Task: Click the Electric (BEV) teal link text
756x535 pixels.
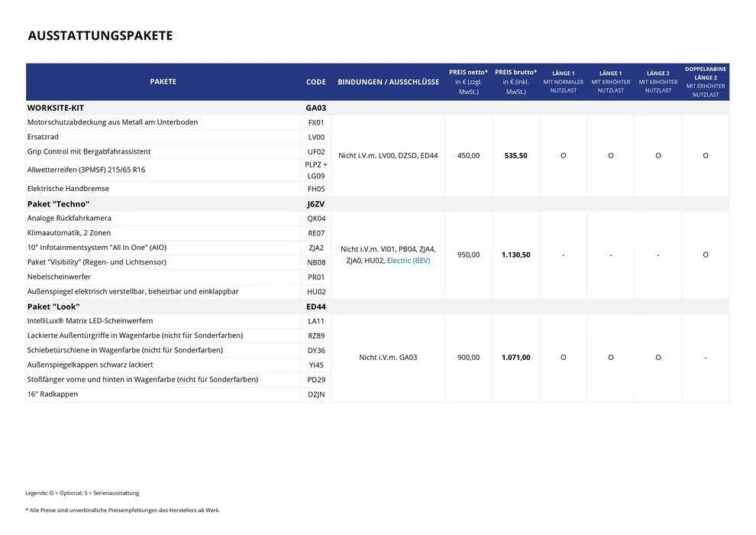Action: (x=408, y=261)
